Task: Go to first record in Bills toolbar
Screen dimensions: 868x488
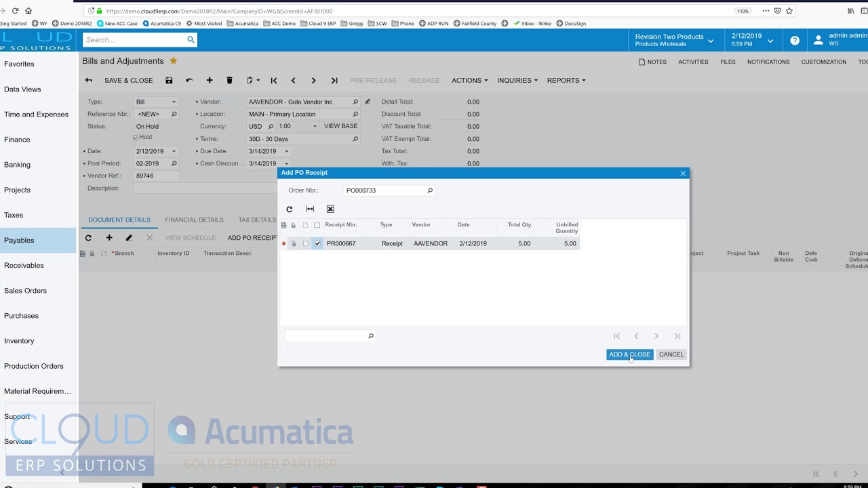Action: pyautogui.click(x=274, y=81)
